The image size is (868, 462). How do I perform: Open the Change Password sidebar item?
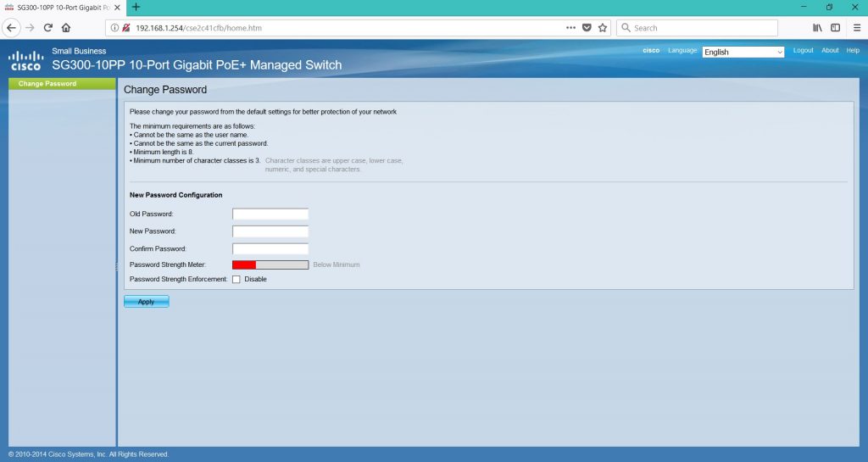62,84
